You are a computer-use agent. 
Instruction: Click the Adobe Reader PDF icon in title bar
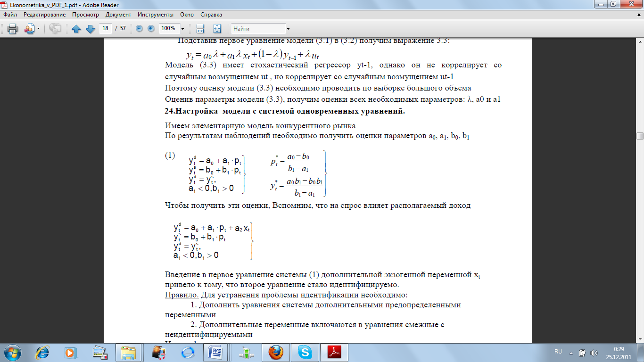point(5,4)
